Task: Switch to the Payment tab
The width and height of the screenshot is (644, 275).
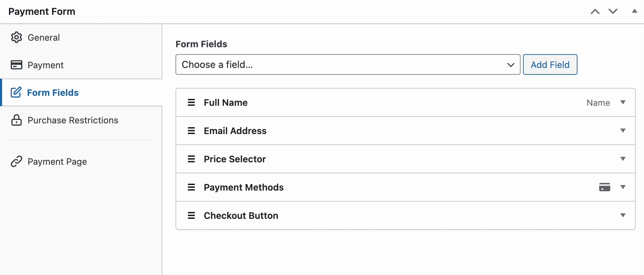Action: [x=46, y=65]
